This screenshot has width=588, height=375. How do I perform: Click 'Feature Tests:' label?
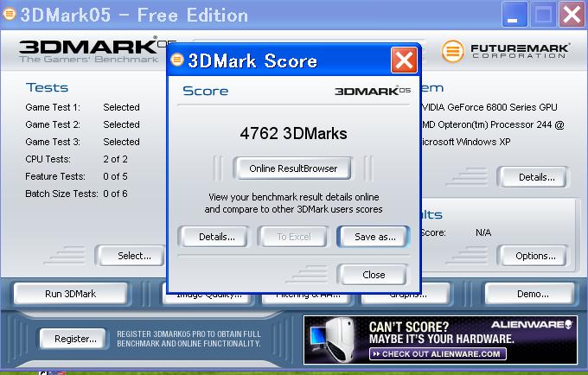click(55, 176)
